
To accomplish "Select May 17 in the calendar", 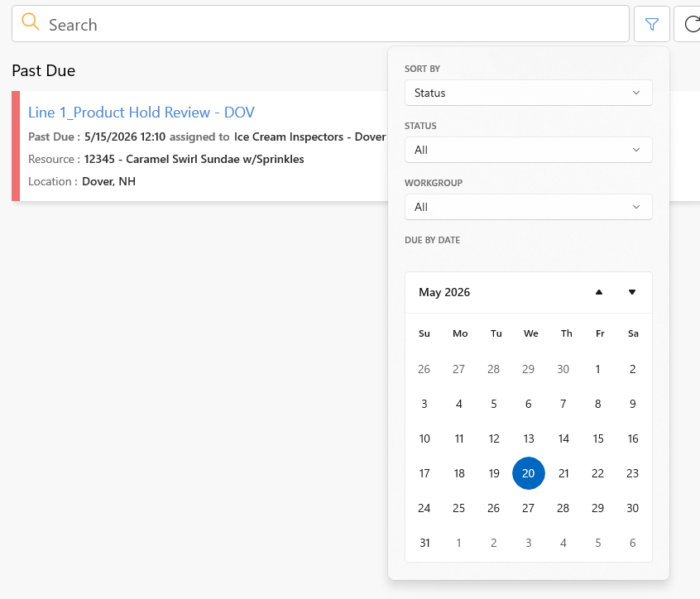I will tap(424, 473).
